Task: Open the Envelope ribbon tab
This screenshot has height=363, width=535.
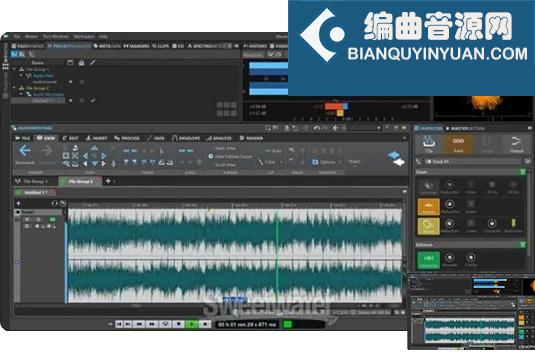Action: tap(186, 138)
